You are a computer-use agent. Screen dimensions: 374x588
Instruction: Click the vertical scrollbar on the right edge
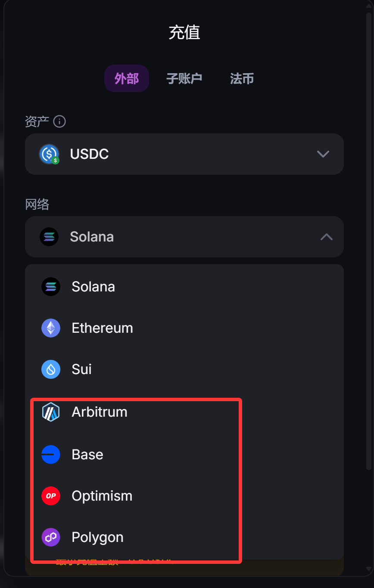(x=368, y=241)
